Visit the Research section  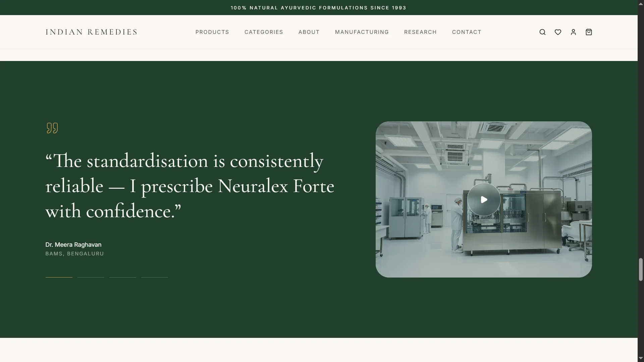[x=420, y=32]
